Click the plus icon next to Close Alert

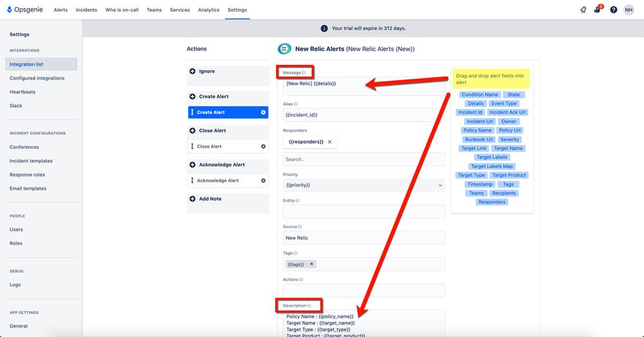192,131
